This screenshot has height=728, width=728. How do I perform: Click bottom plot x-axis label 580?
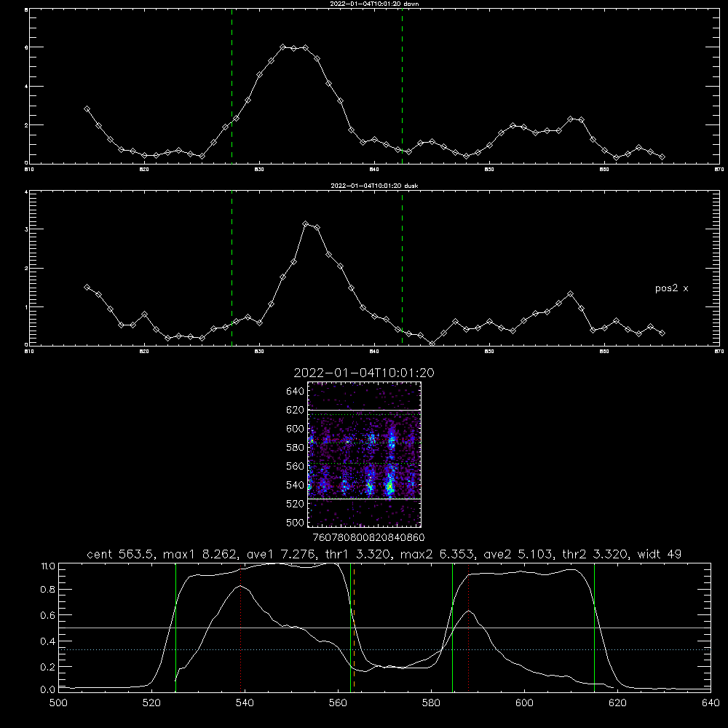pos(431,703)
